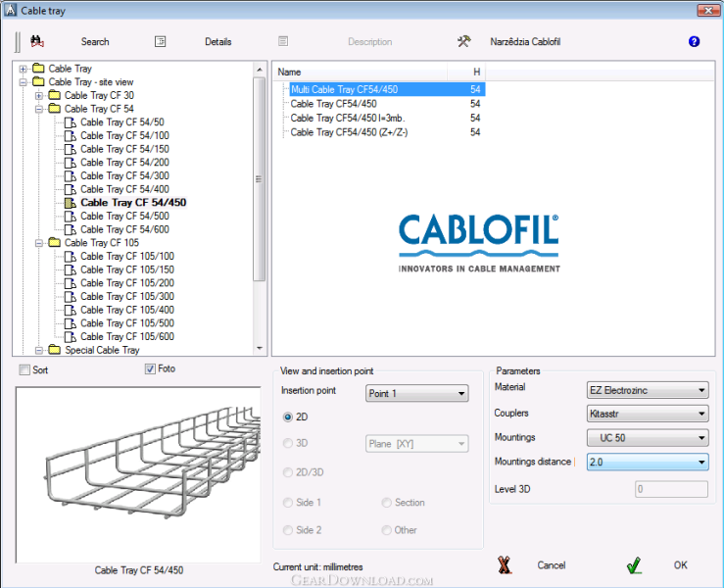Screen dimensions: 724x588
Task: Click the icon beside Cable Tray CF 54/400
Action: pos(71,189)
